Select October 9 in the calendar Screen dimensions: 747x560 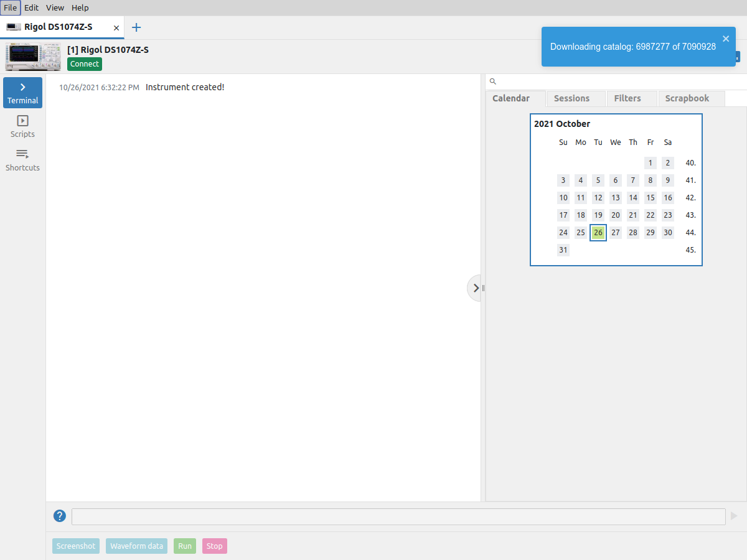point(668,180)
